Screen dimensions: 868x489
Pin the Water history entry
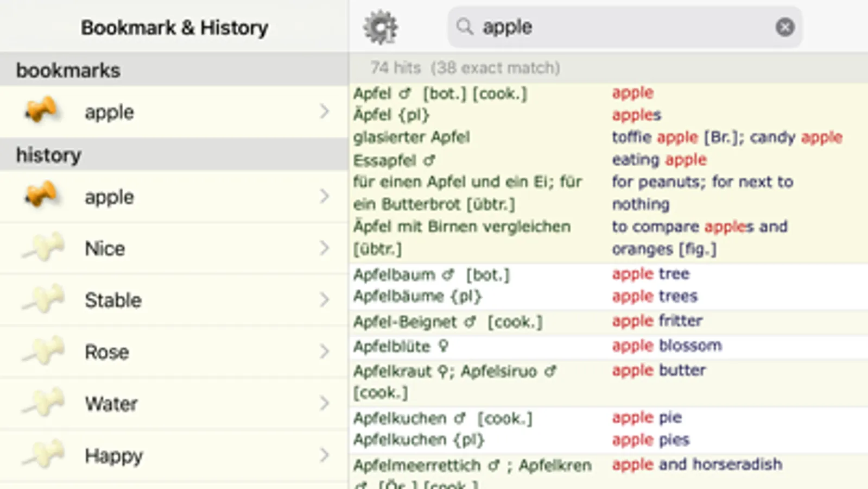43,403
